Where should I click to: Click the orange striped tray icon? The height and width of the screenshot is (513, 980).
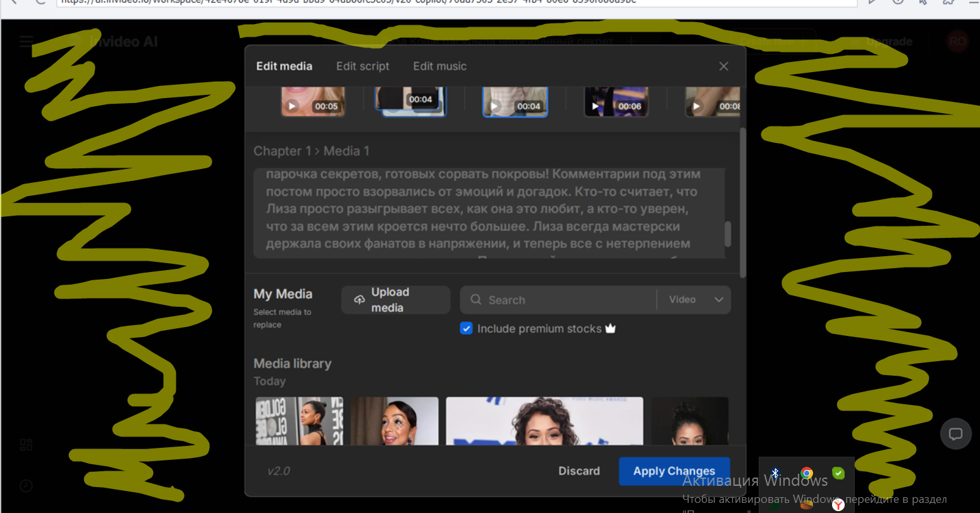point(807,505)
